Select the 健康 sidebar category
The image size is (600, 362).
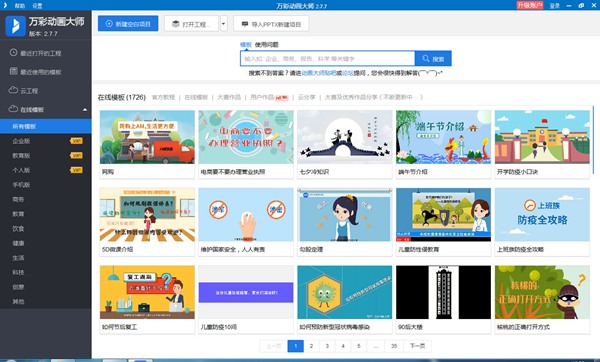click(18, 243)
